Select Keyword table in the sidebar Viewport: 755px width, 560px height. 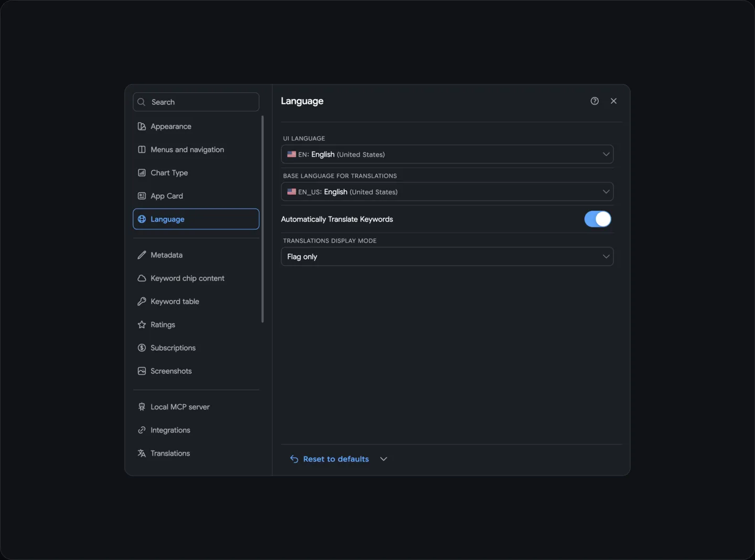pos(196,301)
